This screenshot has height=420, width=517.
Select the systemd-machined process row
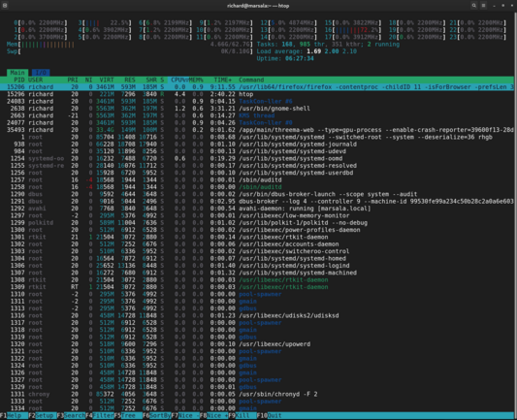point(257,273)
